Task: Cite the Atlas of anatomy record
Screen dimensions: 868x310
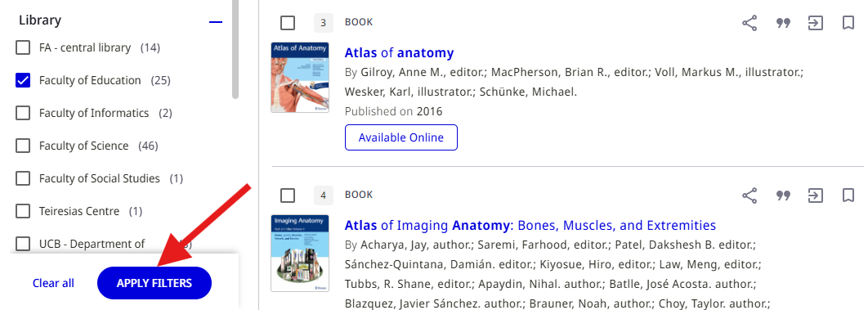Action: pos(783,23)
